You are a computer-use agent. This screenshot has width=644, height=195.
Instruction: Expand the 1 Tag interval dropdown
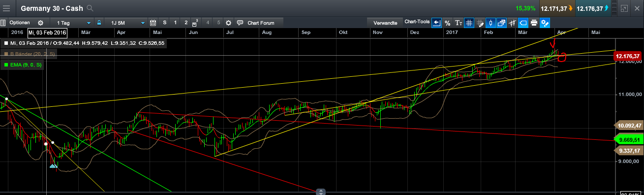[x=74, y=23]
